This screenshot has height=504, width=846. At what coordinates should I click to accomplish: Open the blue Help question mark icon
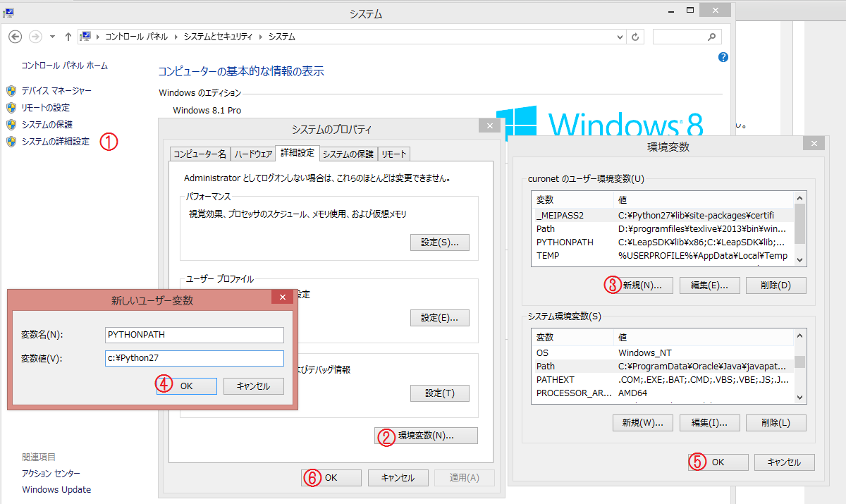[723, 57]
